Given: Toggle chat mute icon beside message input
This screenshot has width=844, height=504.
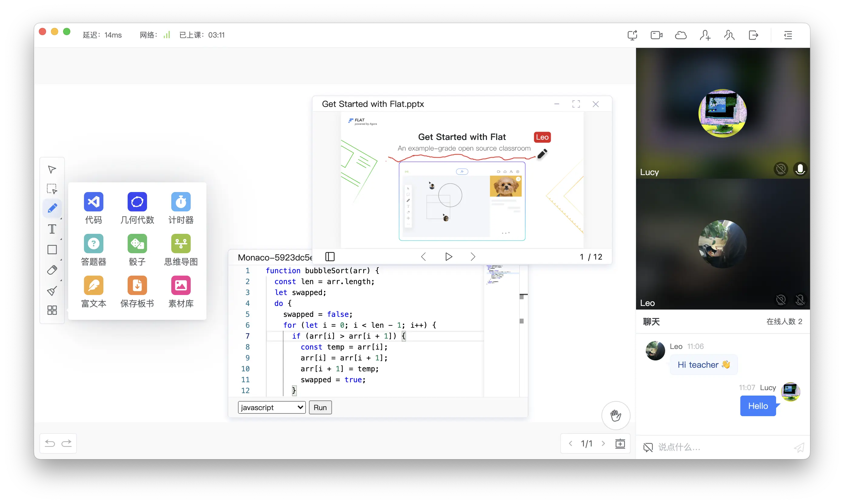Looking at the screenshot, I should [x=648, y=447].
